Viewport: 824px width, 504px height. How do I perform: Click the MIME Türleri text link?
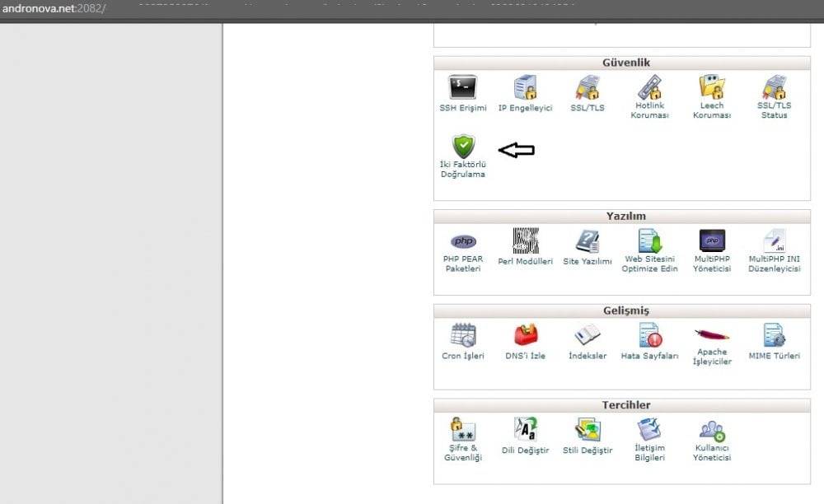point(774,356)
